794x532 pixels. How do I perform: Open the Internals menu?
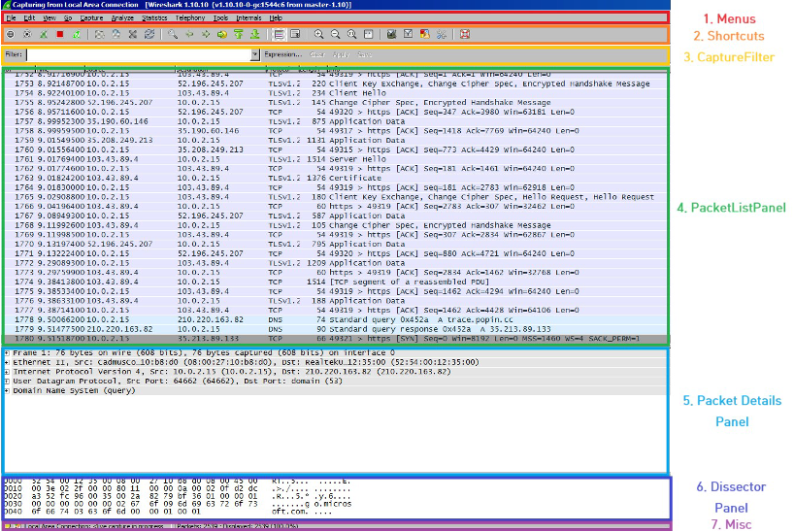248,17
